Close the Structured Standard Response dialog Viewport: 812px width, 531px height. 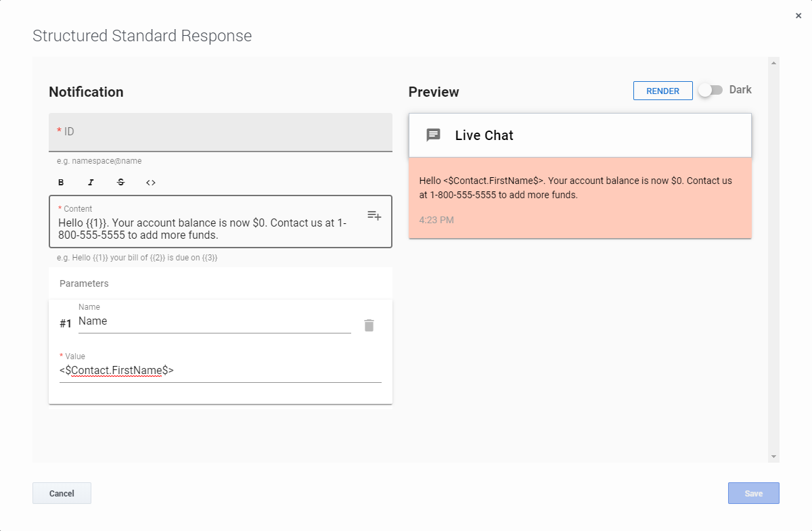(798, 16)
